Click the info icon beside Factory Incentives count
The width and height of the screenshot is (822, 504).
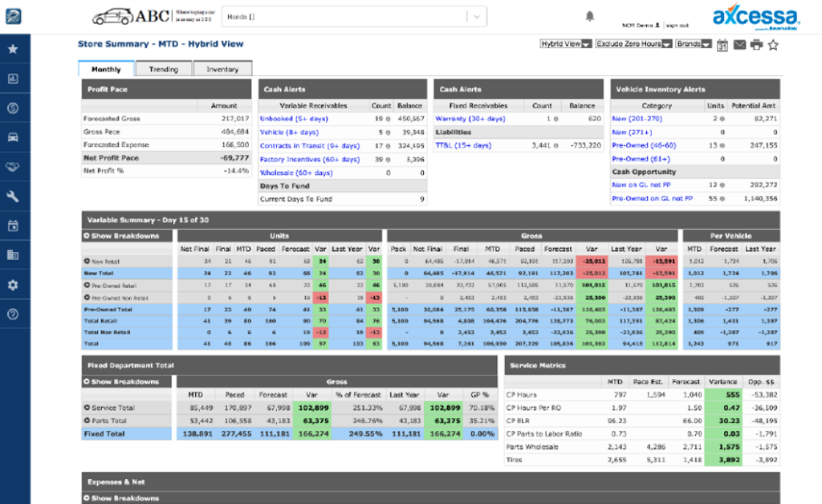click(x=388, y=160)
